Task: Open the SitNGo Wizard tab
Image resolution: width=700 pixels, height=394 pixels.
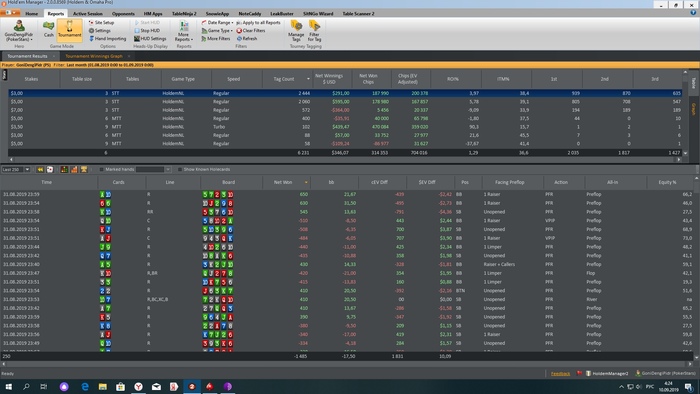Action: coord(318,13)
